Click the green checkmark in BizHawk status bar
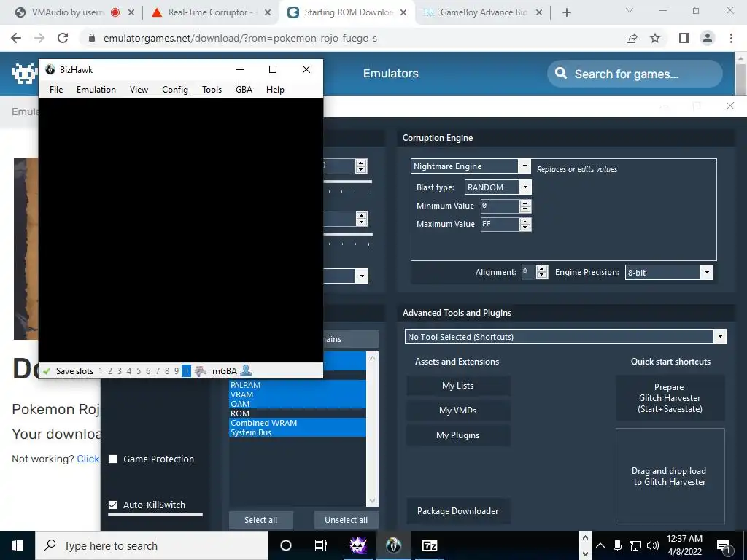Image resolution: width=747 pixels, height=560 pixels. 46,371
